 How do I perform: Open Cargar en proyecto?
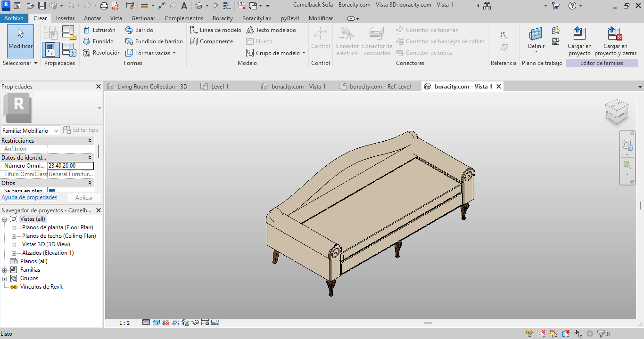pyautogui.click(x=579, y=41)
